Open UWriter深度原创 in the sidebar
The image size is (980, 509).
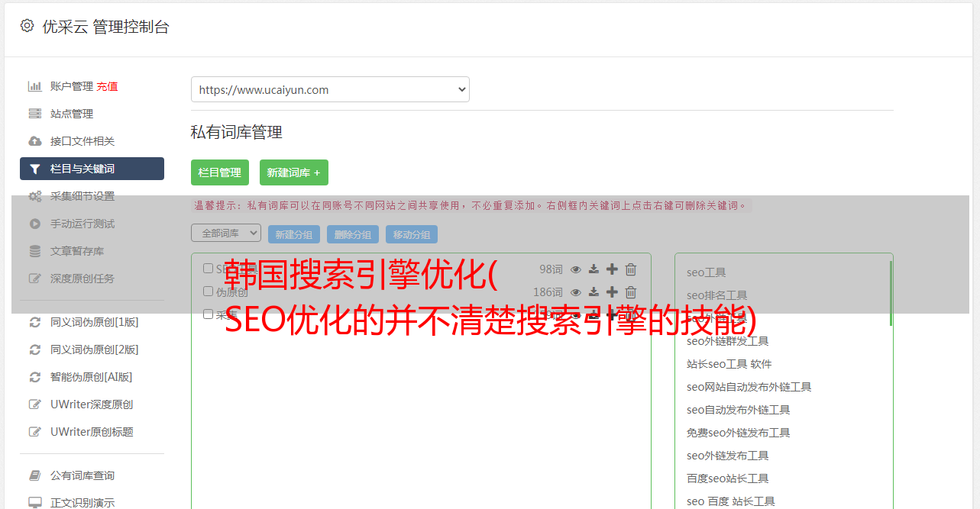pyautogui.click(x=92, y=404)
